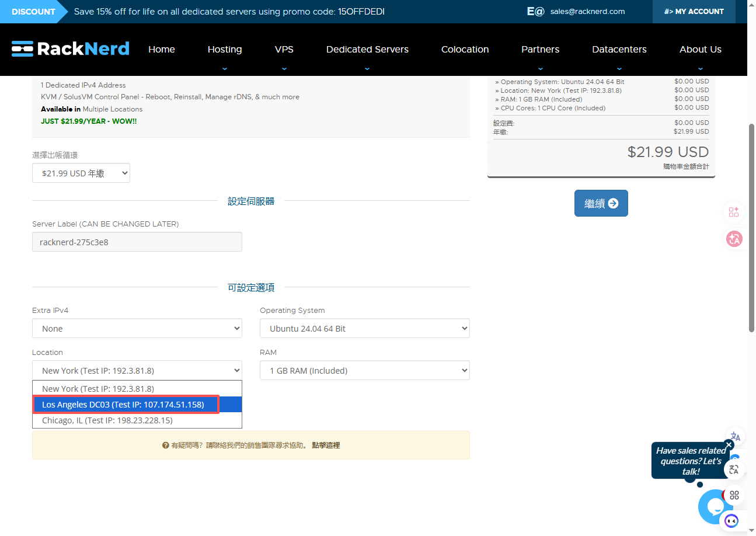Open the Hosting nav menu

[225, 50]
